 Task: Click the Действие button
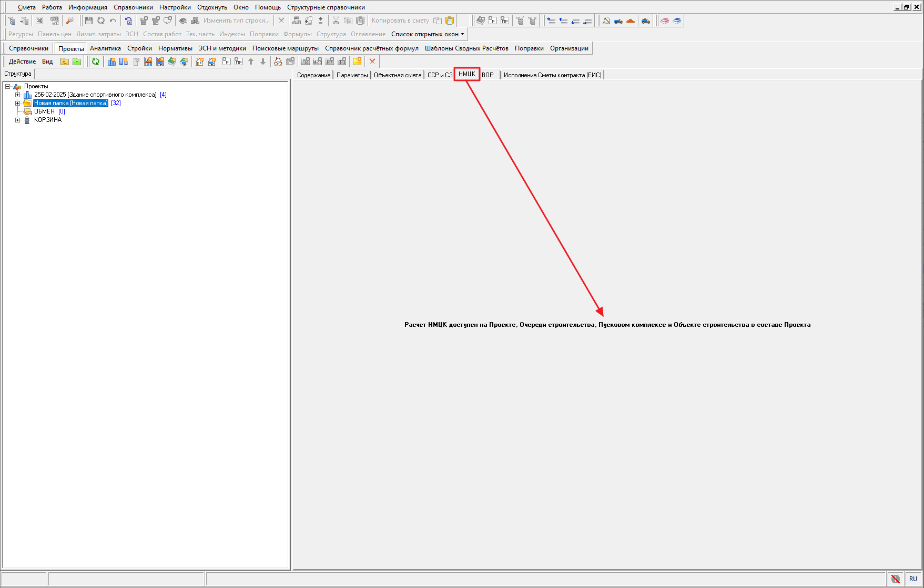[x=22, y=61]
